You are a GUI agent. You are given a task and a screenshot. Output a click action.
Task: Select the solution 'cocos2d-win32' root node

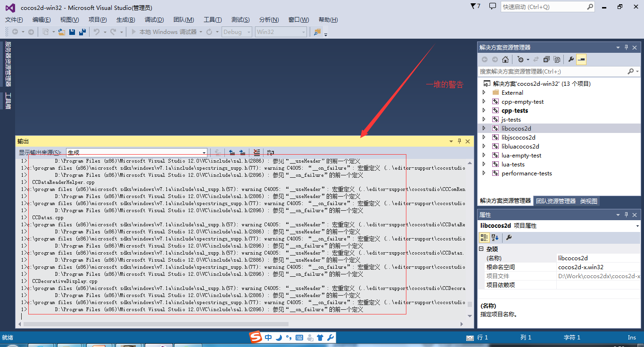click(541, 84)
